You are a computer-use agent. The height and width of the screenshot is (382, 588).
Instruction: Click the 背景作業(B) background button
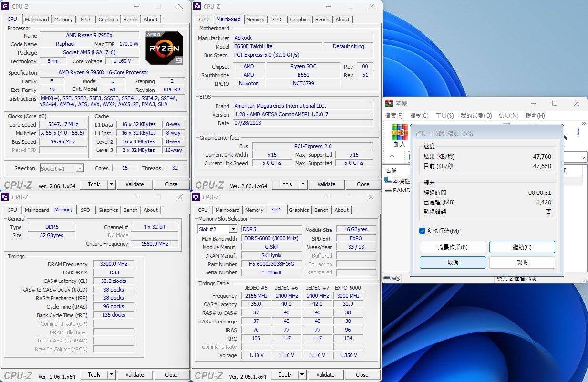(453, 247)
